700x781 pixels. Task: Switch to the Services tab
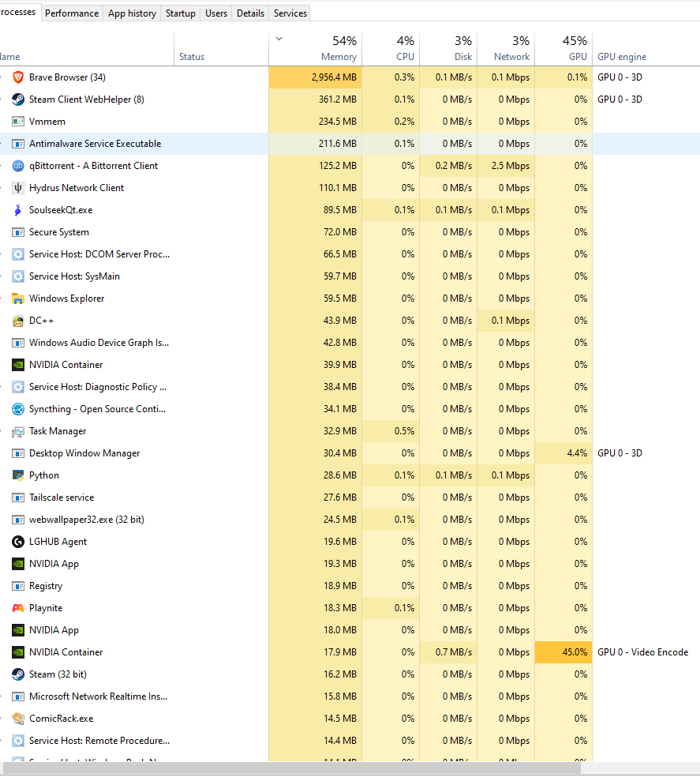point(290,13)
